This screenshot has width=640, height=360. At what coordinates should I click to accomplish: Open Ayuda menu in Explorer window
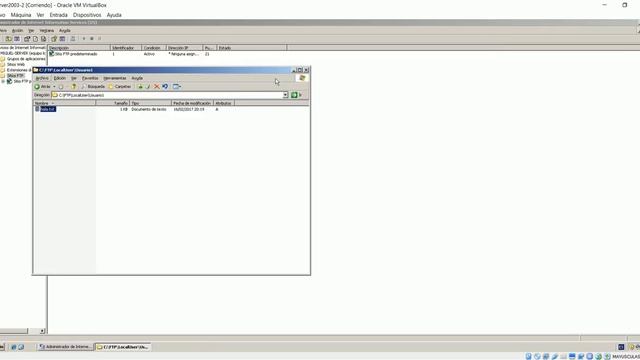coord(137,78)
